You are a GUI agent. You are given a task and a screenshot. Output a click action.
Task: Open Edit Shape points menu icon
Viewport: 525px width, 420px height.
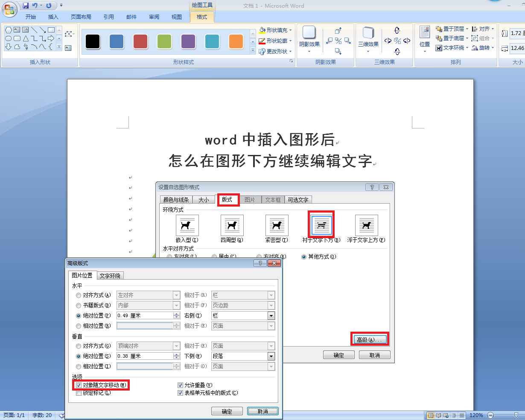pyautogui.click(x=69, y=34)
